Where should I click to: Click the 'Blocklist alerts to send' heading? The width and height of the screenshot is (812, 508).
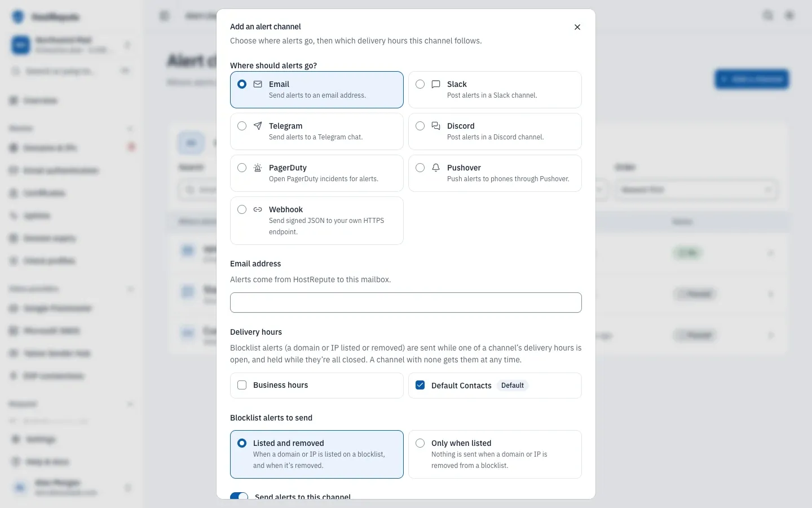(271, 418)
